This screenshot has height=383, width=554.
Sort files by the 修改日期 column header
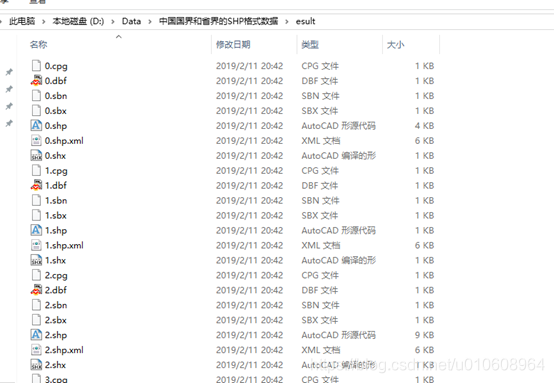pos(233,45)
